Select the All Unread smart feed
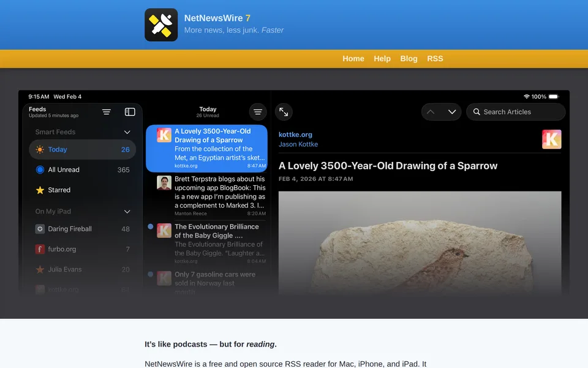Image resolution: width=588 pixels, height=368 pixels. click(x=83, y=170)
